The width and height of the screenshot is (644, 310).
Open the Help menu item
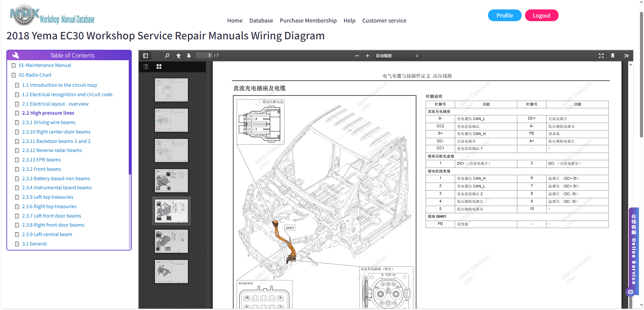pyautogui.click(x=350, y=21)
